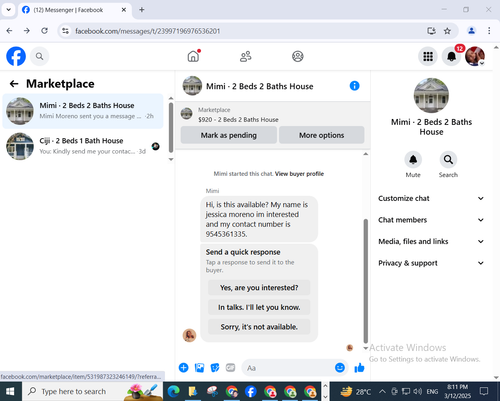Expand Privacy & support section
Screen dimensions: 500x401
pos(431,263)
